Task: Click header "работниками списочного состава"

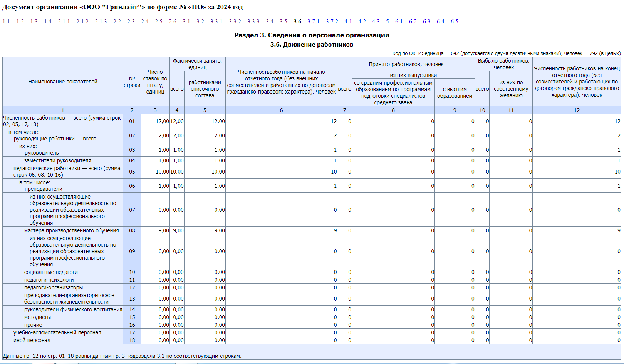Action: (205, 89)
